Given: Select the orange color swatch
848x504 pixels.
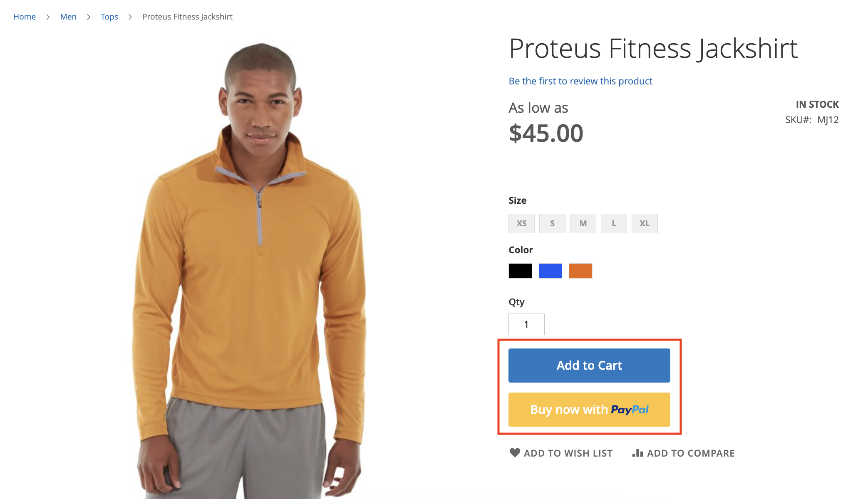Looking at the screenshot, I should pos(580,271).
